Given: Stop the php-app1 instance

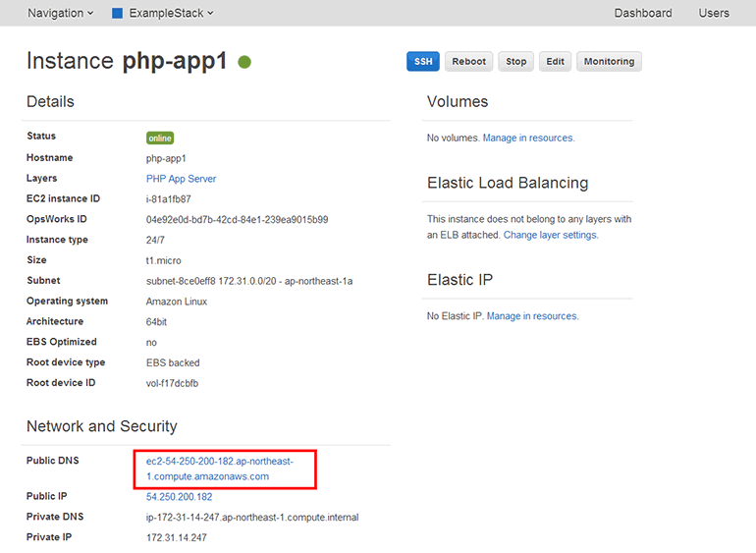Looking at the screenshot, I should click(x=515, y=62).
